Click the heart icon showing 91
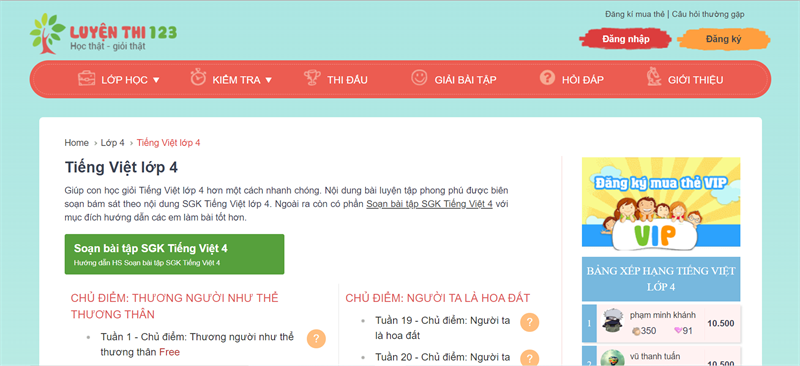The image size is (800, 366). point(678,331)
